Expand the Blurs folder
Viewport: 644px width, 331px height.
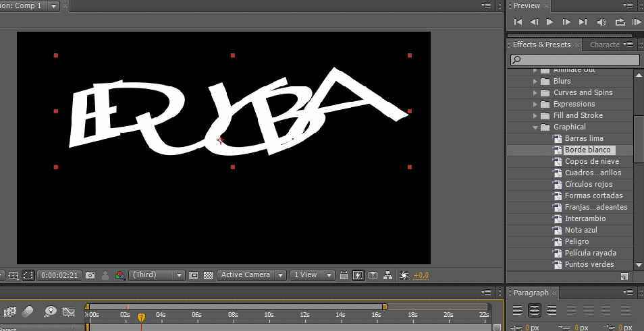coord(535,81)
